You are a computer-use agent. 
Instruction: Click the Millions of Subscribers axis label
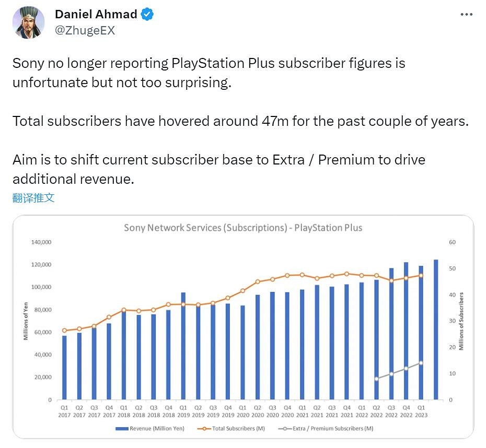pos(461,321)
